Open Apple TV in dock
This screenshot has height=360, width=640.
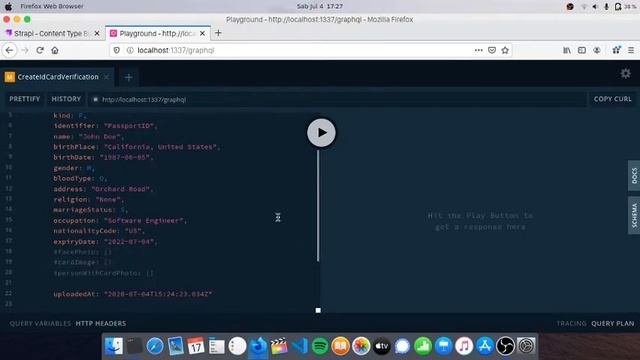pyautogui.click(x=382, y=346)
